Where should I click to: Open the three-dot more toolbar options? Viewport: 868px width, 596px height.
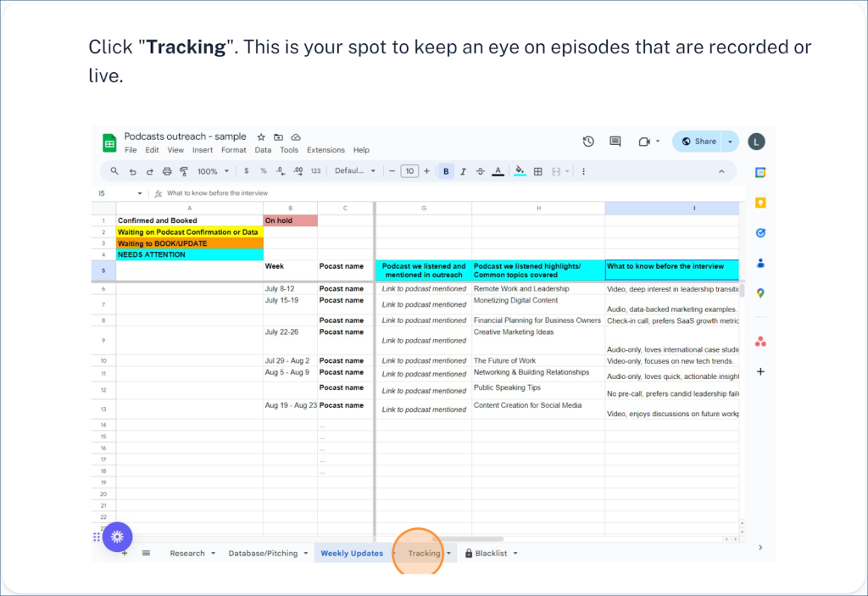point(583,172)
